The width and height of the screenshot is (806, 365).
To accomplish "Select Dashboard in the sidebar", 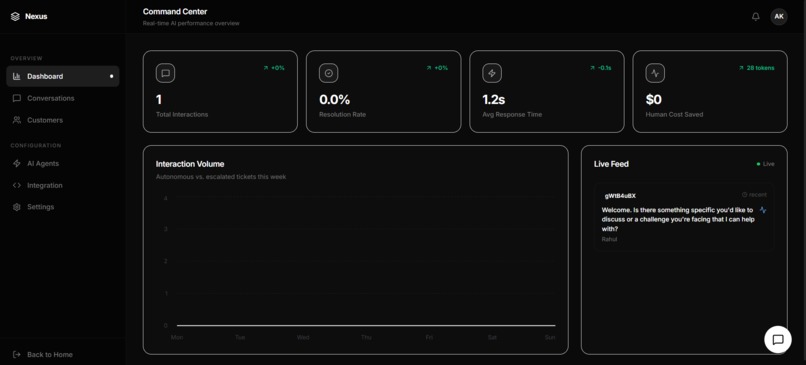I will [63, 76].
